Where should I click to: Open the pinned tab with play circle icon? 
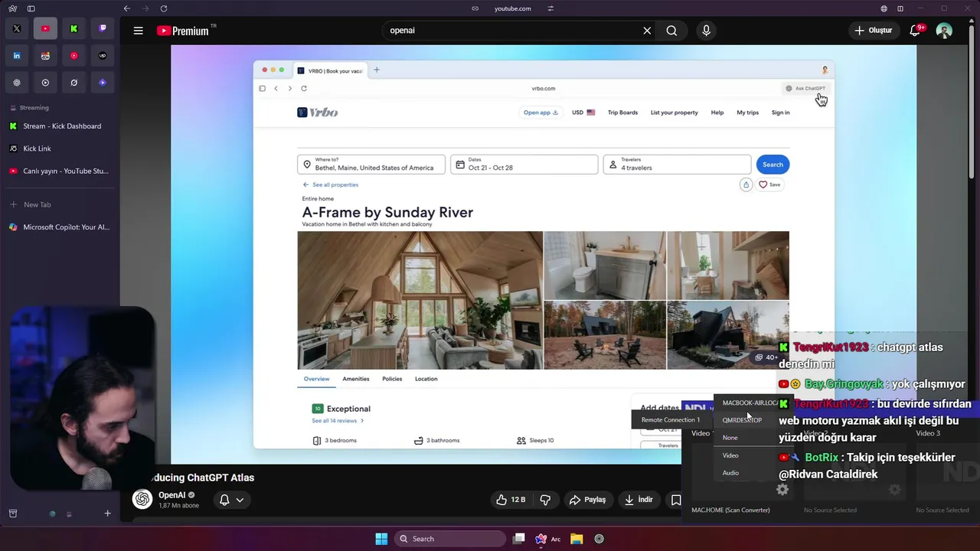click(45, 83)
